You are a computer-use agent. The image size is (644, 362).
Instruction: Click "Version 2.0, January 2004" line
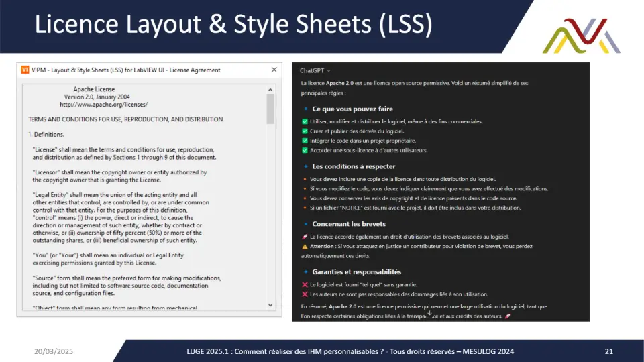97,97
